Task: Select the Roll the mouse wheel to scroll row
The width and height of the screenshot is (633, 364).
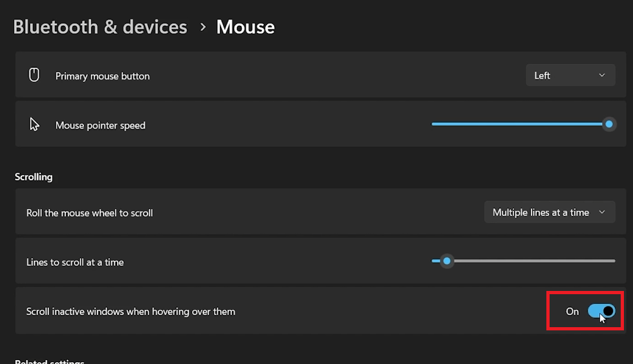Action: tap(259, 212)
